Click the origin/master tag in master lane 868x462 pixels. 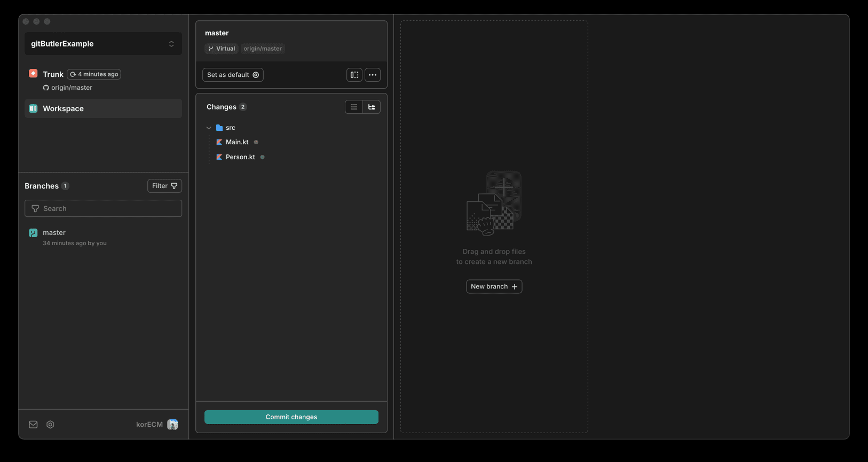point(263,49)
